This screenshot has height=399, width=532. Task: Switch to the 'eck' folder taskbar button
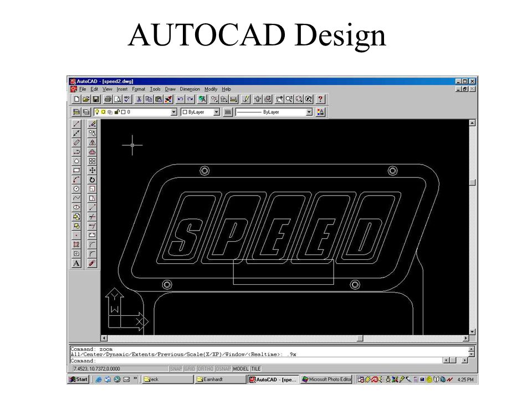167,379
